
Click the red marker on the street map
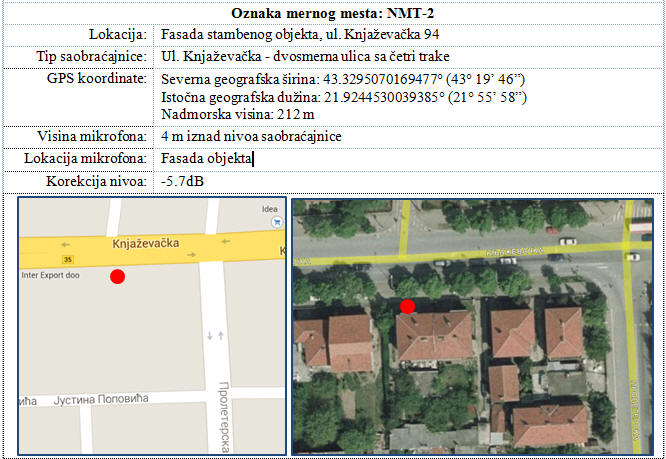click(x=117, y=276)
